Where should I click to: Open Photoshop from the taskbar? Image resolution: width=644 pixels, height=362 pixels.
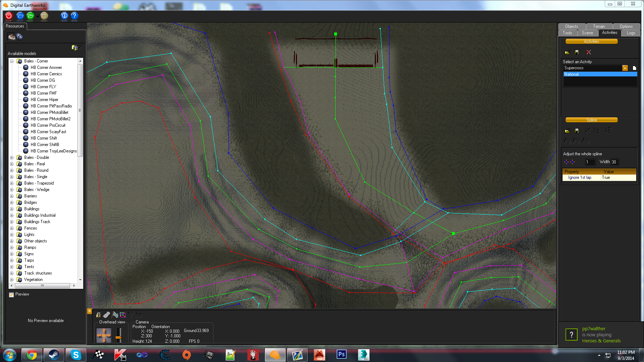coord(341,355)
